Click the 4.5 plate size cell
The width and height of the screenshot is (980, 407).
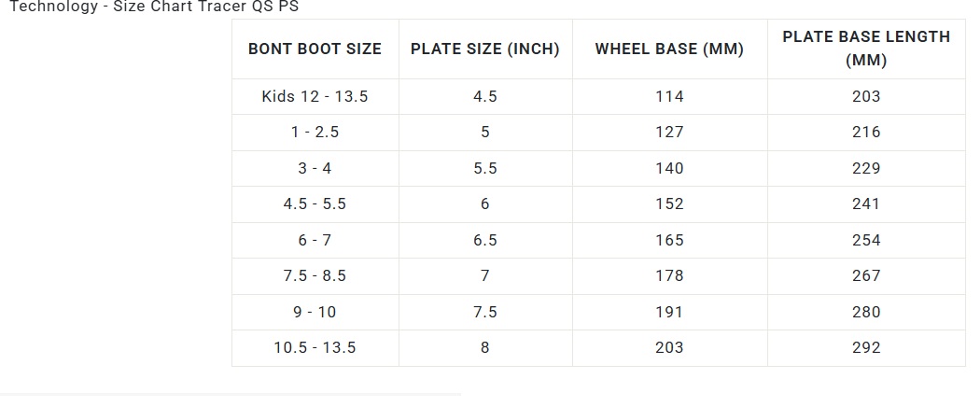coord(484,96)
